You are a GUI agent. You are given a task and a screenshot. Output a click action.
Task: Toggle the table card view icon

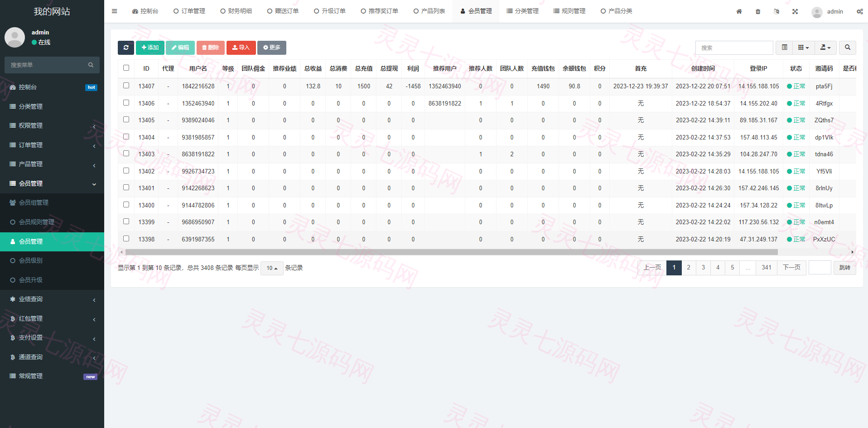pos(785,48)
